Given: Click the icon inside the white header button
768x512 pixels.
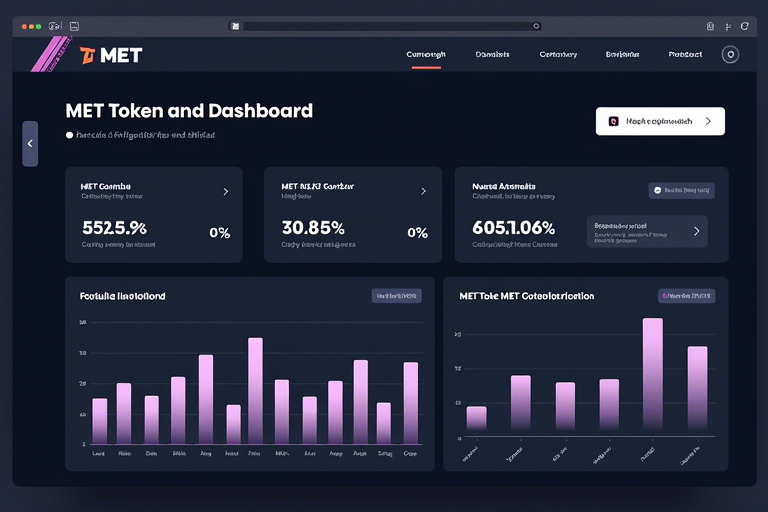Looking at the screenshot, I should [x=613, y=121].
